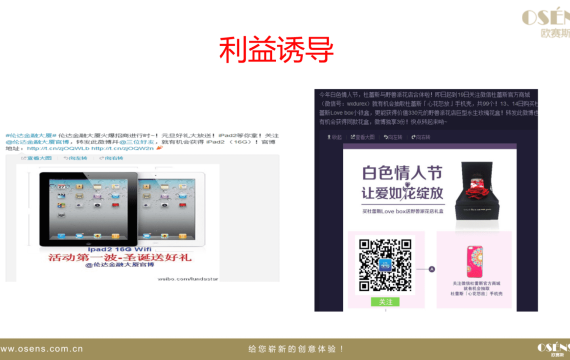Click 向右转 in the dark Durex post
The width and height of the screenshot is (570, 360).
pos(421,137)
